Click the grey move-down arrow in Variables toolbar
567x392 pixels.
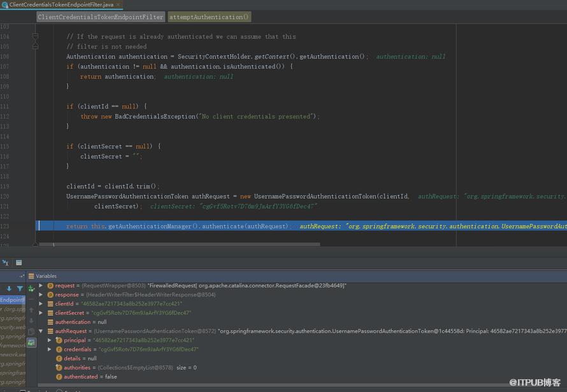[x=31, y=321]
